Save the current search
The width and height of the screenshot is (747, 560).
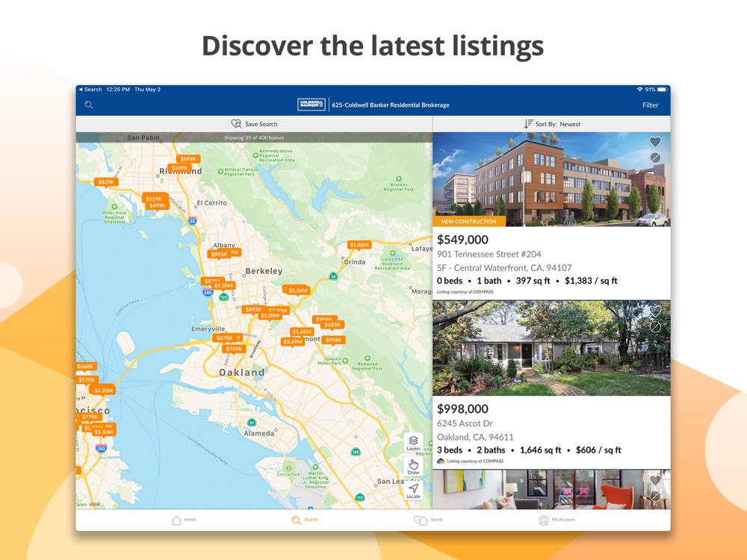click(x=255, y=124)
